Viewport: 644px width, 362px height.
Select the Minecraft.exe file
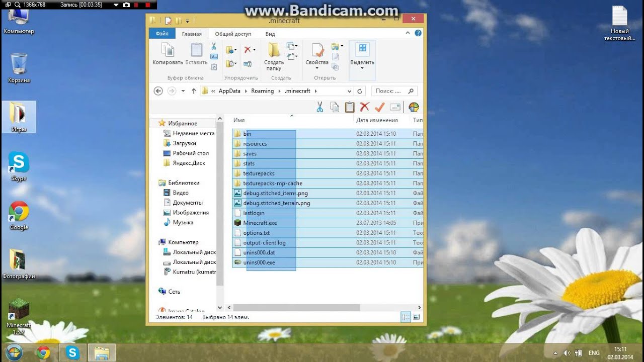pos(328,223)
